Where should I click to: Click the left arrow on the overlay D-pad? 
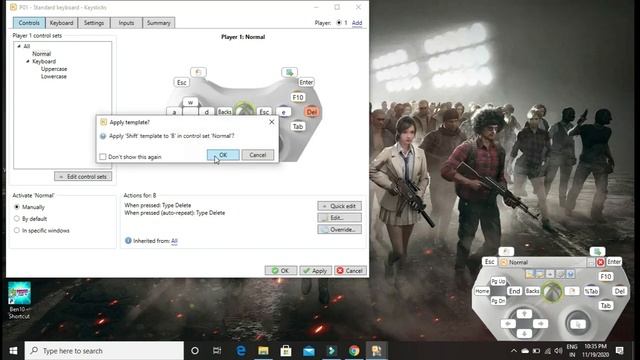[x=508, y=324]
